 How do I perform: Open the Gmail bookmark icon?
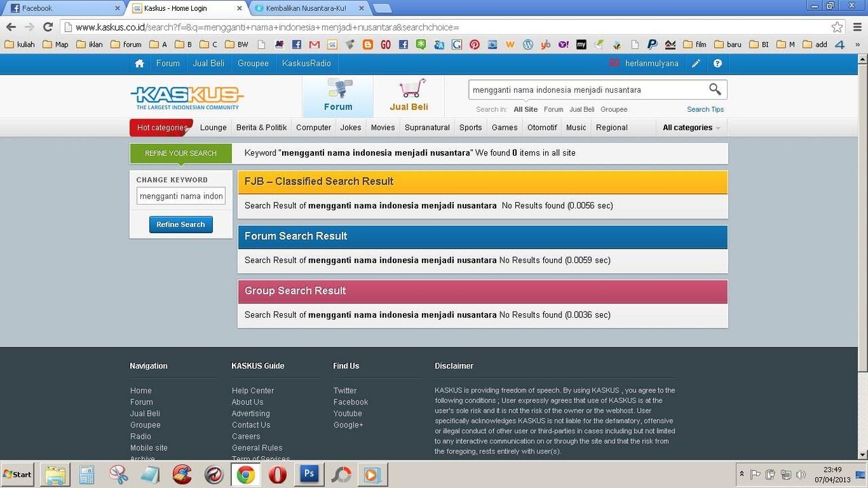314,45
